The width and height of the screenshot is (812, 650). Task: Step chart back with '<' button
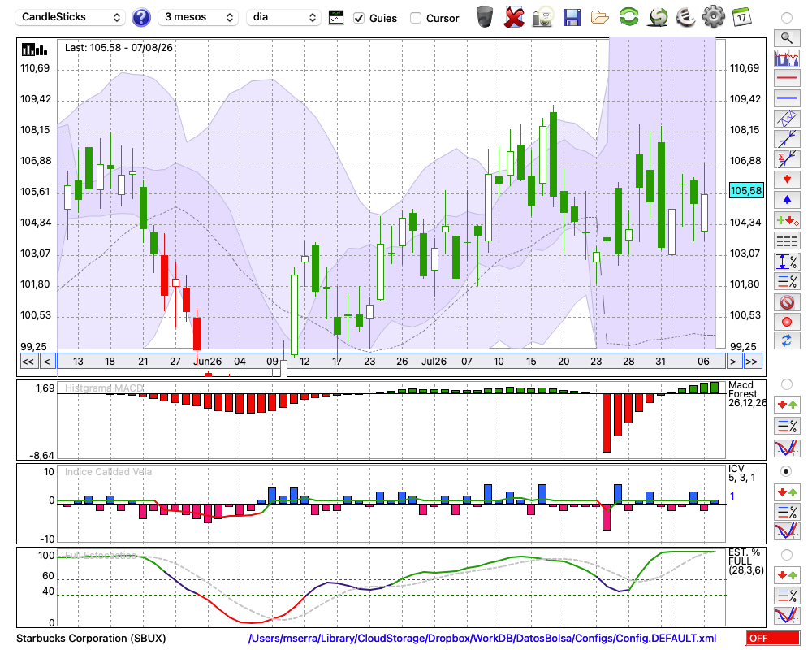click(x=47, y=362)
